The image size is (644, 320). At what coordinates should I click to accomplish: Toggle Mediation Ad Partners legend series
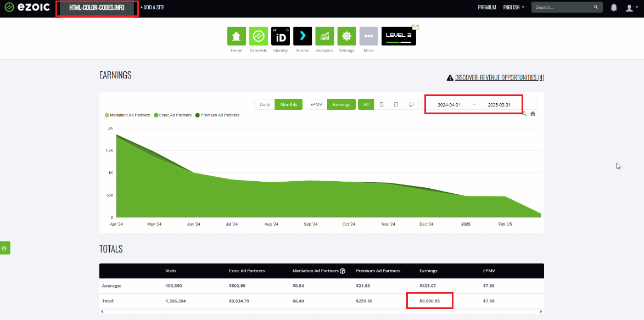(128, 115)
